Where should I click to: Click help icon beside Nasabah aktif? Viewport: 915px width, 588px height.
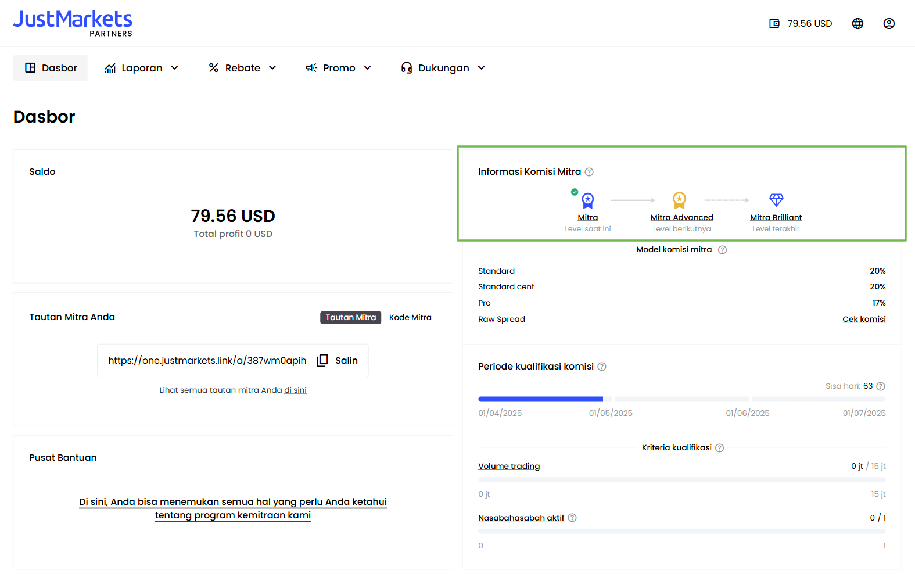click(x=572, y=518)
